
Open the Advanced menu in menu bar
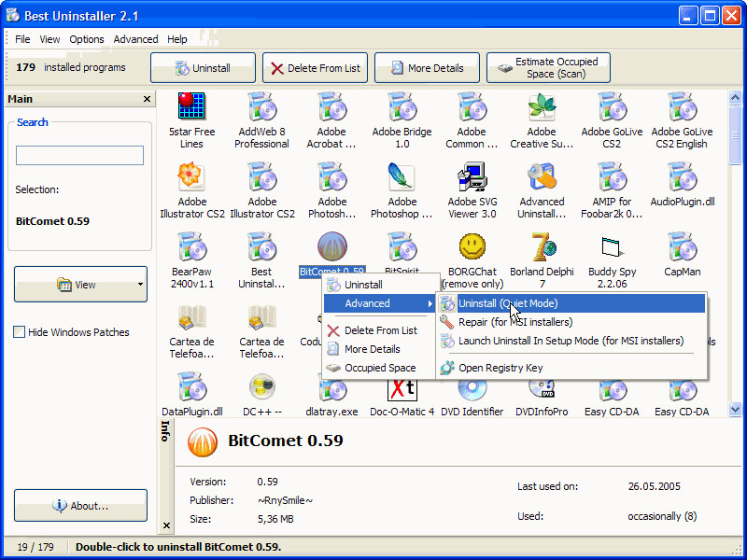pyautogui.click(x=135, y=39)
